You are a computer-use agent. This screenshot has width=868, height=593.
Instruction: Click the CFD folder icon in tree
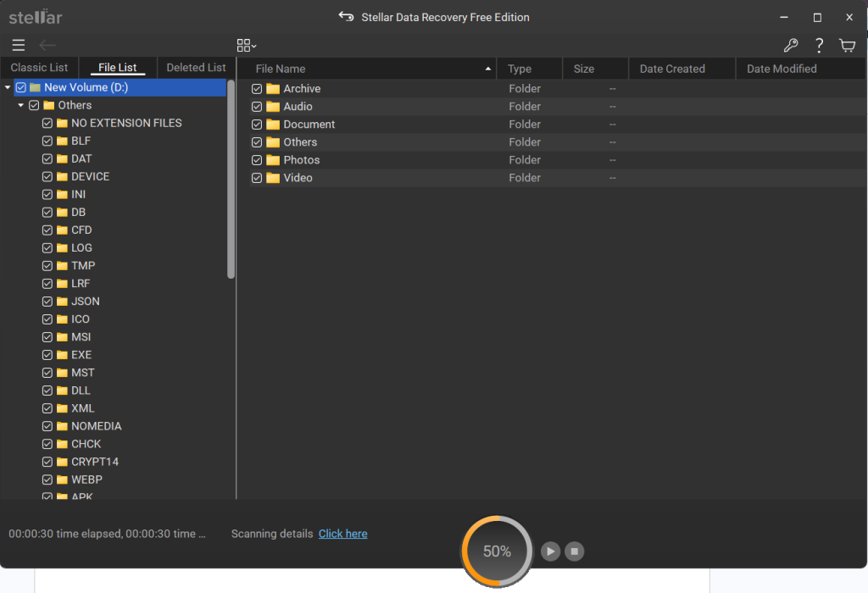point(62,230)
